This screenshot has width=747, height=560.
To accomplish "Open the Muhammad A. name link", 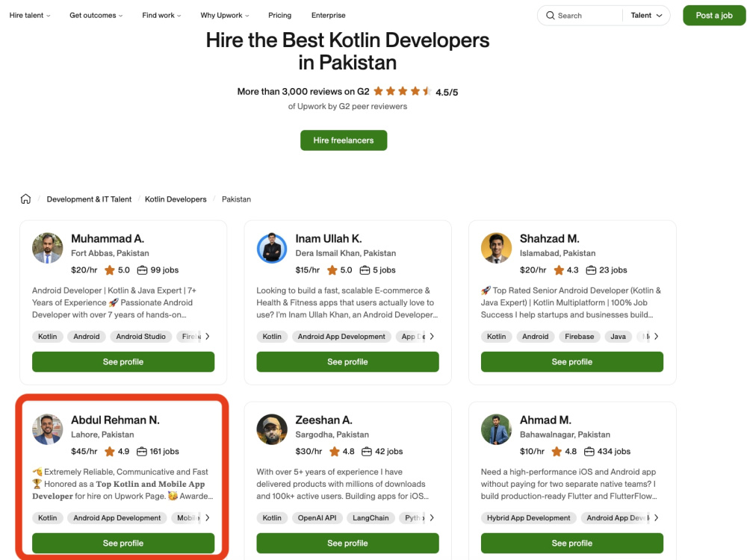I will click(108, 239).
